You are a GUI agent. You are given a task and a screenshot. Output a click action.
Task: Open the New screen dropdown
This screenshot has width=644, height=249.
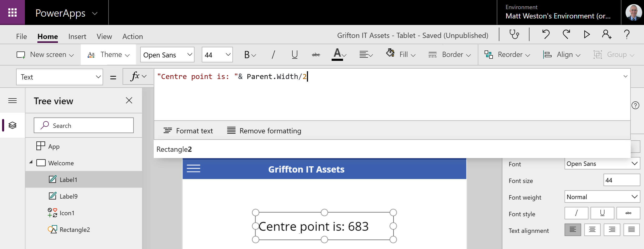coord(45,55)
